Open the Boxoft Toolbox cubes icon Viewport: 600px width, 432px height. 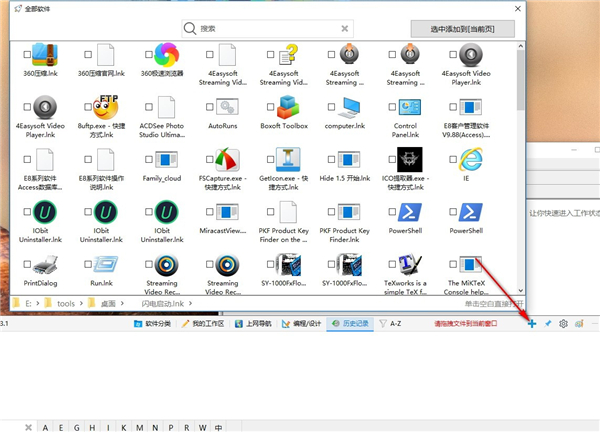288,107
